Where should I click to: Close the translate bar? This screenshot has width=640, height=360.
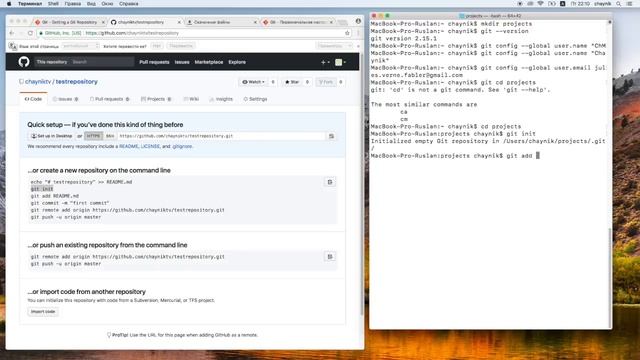pyautogui.click(x=358, y=46)
